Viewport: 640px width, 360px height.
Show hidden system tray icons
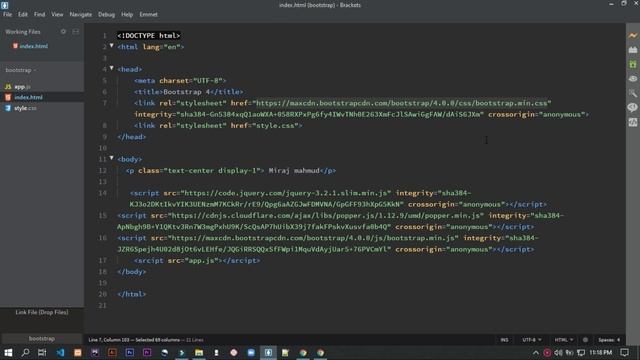[536, 352]
